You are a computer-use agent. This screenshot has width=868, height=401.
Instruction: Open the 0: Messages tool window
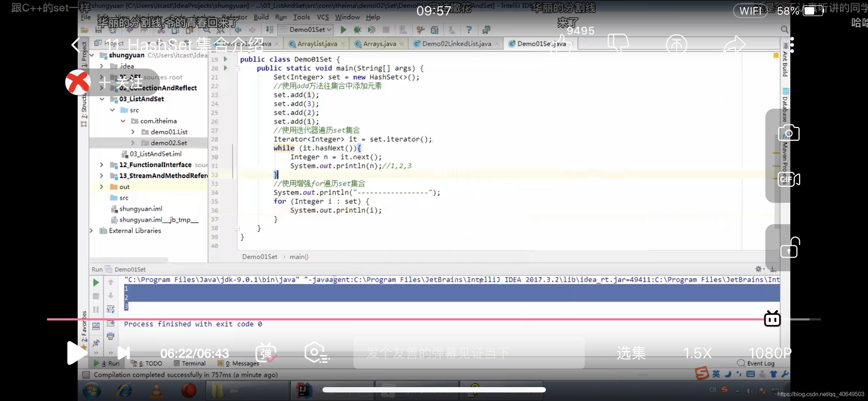[238, 364]
